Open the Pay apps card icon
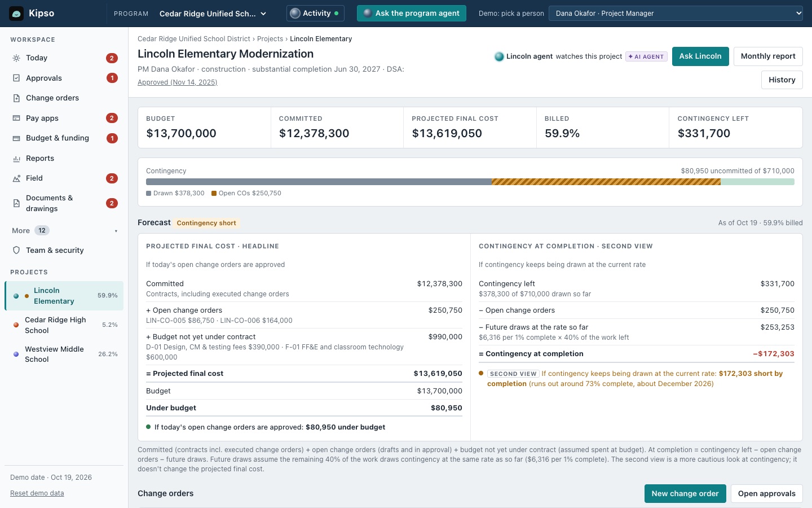This screenshot has height=508, width=812. coord(16,118)
